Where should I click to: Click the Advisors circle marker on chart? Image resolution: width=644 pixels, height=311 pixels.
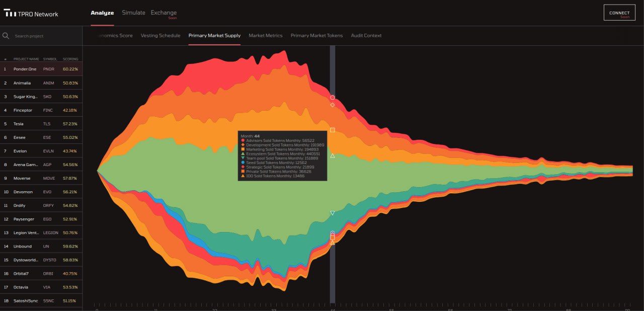point(332,98)
